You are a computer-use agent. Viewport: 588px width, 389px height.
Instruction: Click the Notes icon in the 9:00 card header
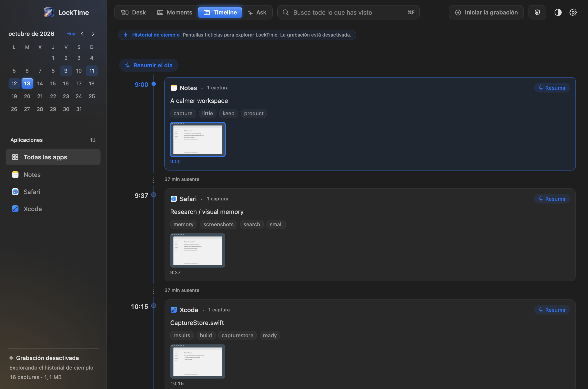(x=174, y=88)
